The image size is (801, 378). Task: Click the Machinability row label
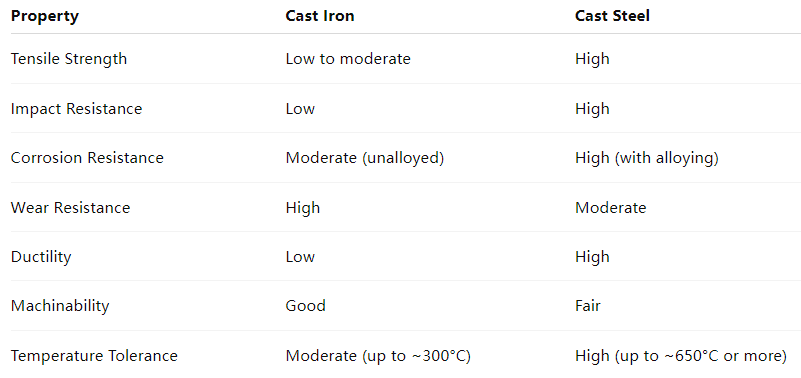[60, 306]
